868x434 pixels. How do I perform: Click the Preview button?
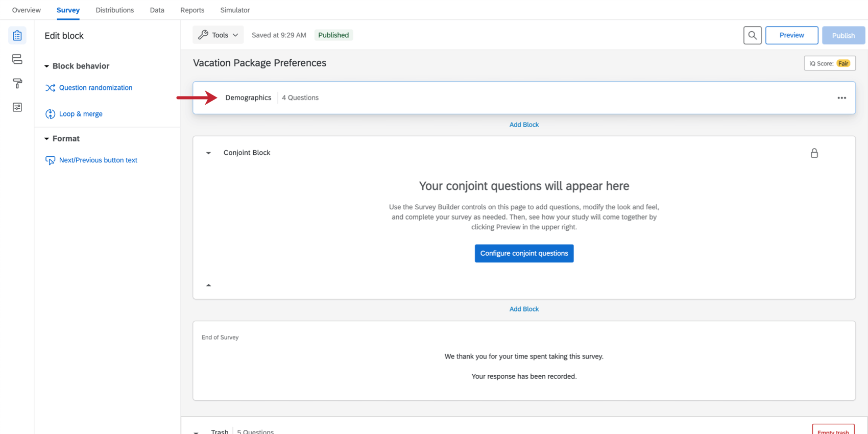(x=791, y=35)
